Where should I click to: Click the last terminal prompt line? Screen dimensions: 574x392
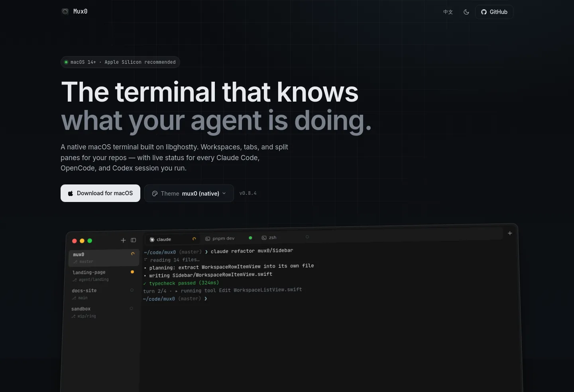pos(175,299)
